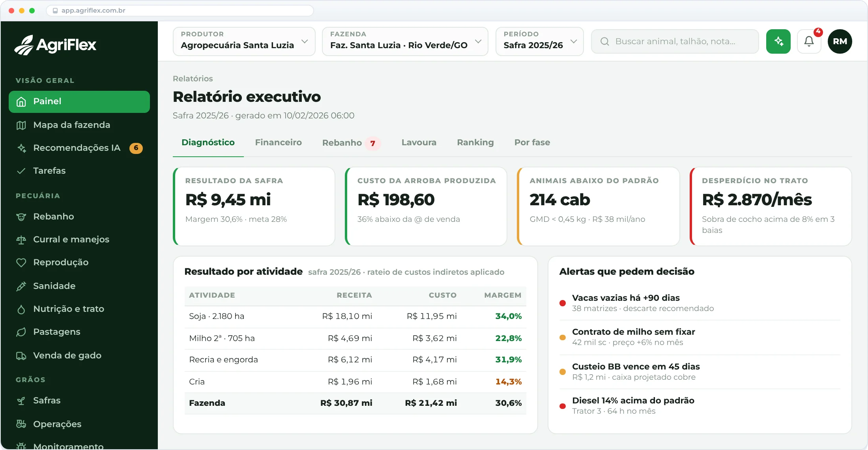Screen dimensions: 868x450
Task: Click the heart icon for Reprodução
Action: [21, 262]
